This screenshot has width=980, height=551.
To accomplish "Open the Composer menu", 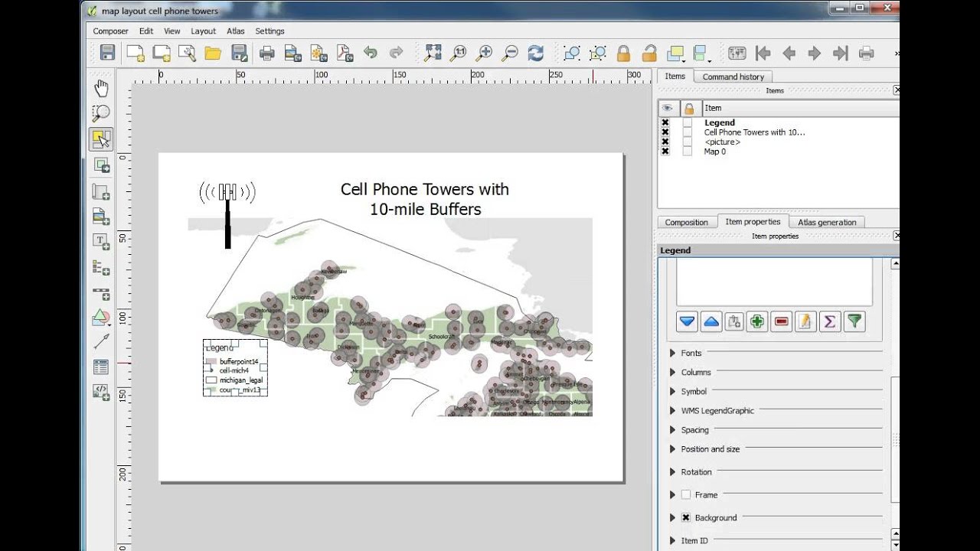I will click(110, 31).
